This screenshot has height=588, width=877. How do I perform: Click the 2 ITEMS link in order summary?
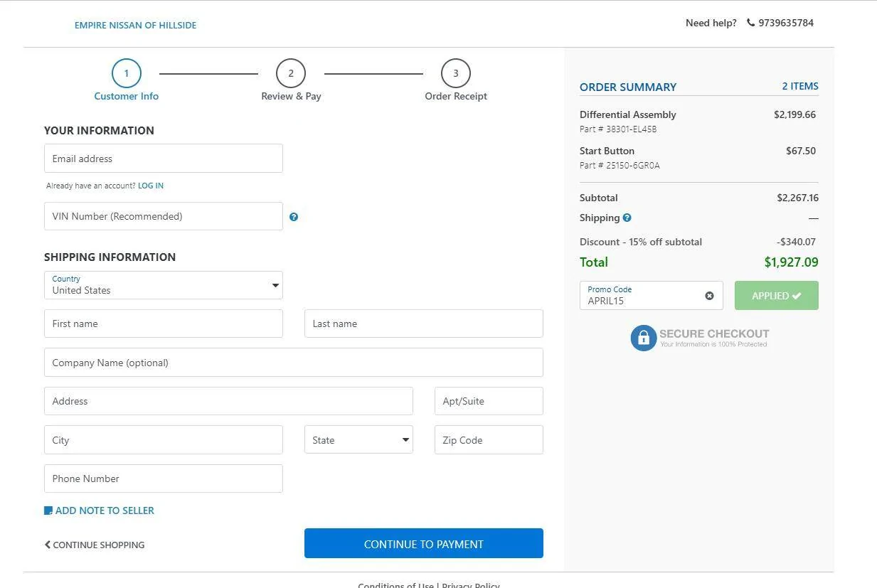click(800, 86)
